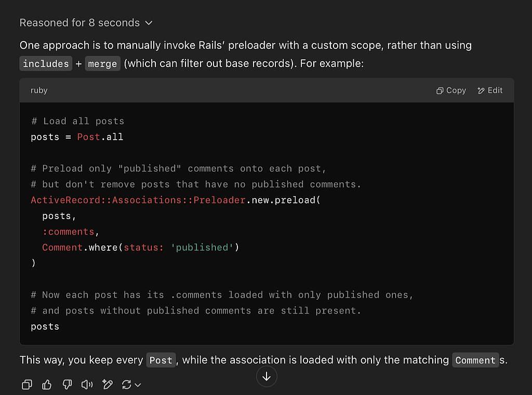
Task: Click the edit in canvas pencil-sparkle icon
Action: click(x=108, y=385)
